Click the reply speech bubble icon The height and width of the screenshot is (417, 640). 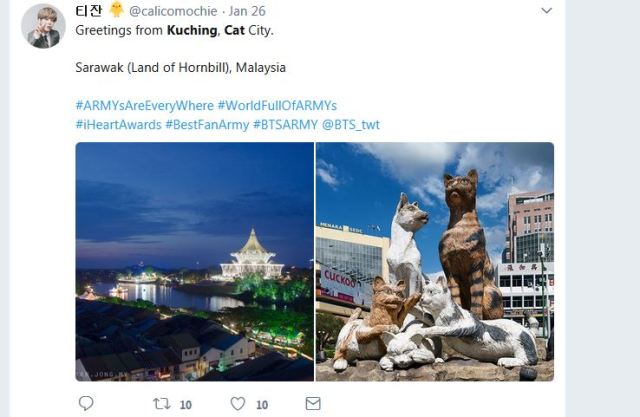(x=86, y=403)
